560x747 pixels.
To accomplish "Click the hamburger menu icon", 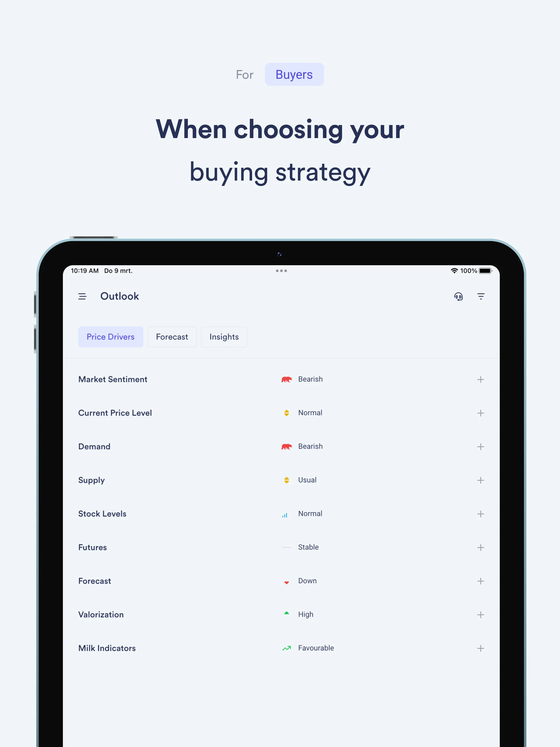I will (83, 296).
